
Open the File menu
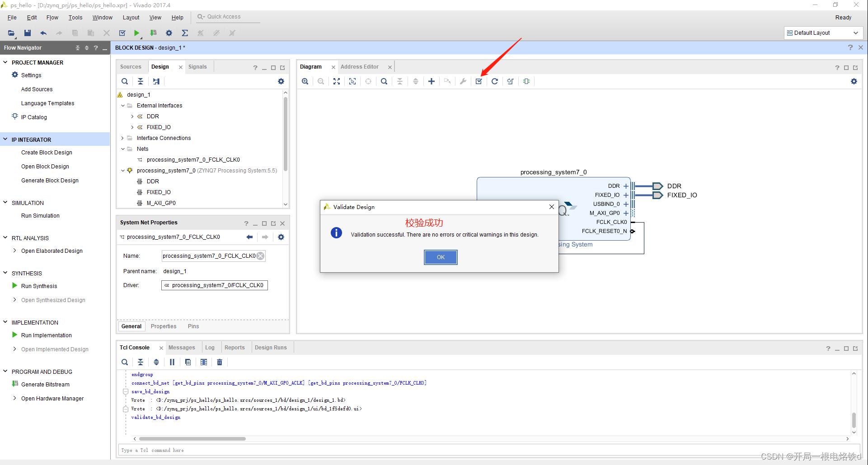[x=12, y=18]
